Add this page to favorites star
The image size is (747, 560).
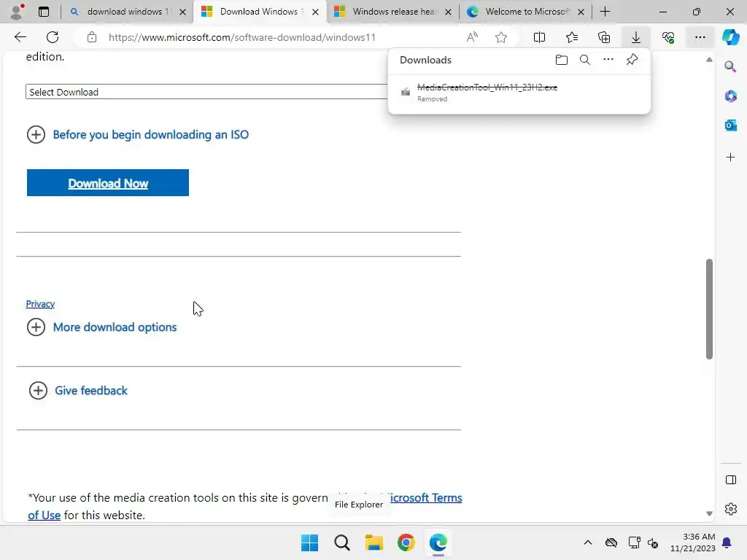point(500,37)
